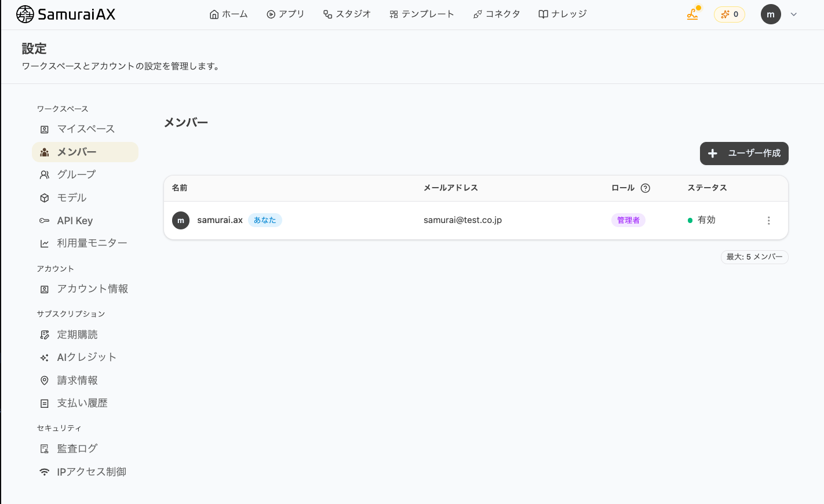Viewport: 824px width, 504px height.
Task: Click the ステータス column header
Action: (x=707, y=188)
